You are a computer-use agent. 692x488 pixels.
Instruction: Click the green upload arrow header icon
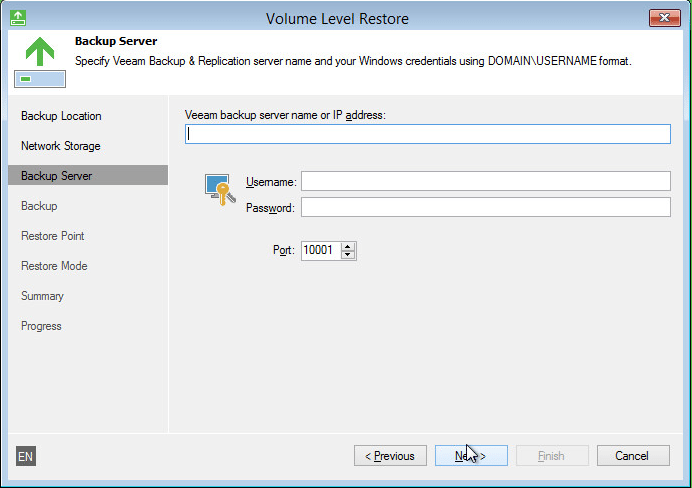click(x=40, y=62)
